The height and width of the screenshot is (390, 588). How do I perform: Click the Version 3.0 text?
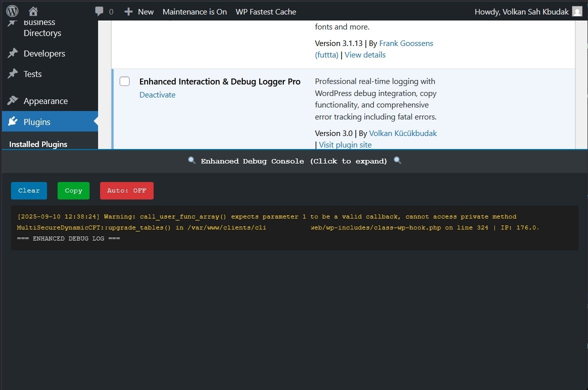coord(334,133)
